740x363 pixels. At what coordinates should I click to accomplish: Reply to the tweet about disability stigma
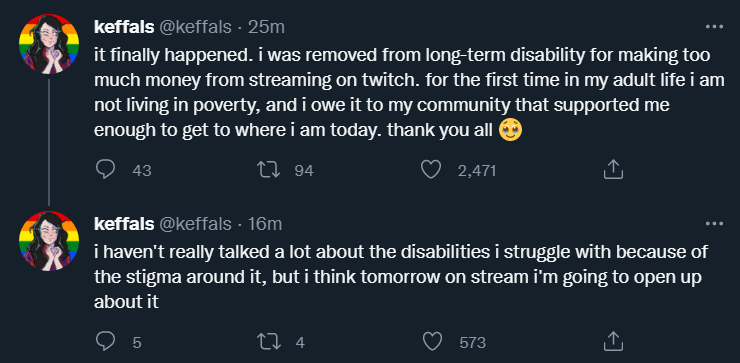[x=105, y=341]
